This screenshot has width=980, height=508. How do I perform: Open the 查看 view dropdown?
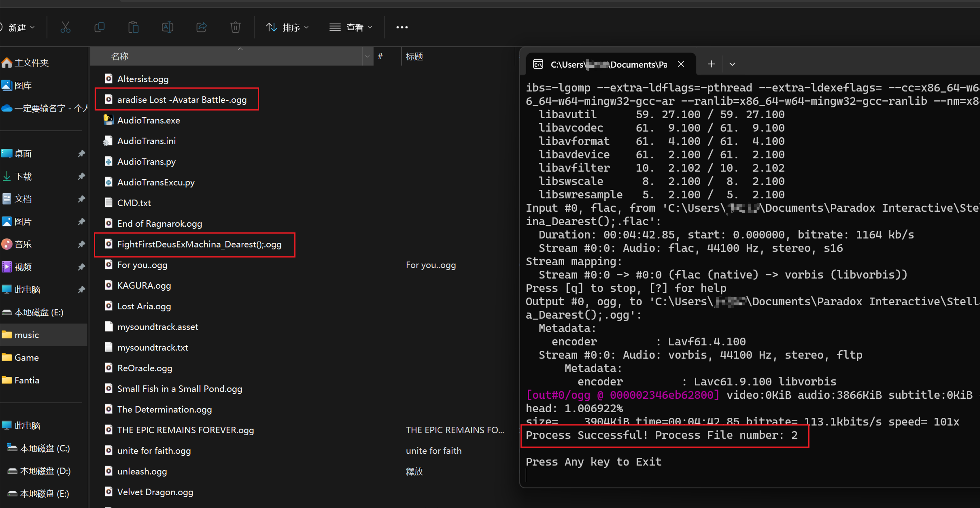pos(350,27)
